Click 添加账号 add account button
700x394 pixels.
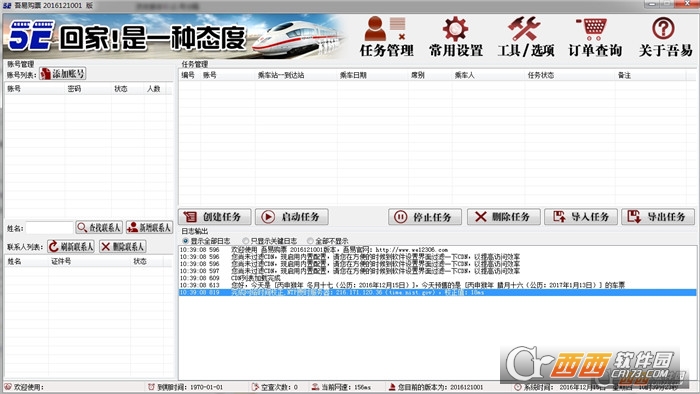(62, 74)
